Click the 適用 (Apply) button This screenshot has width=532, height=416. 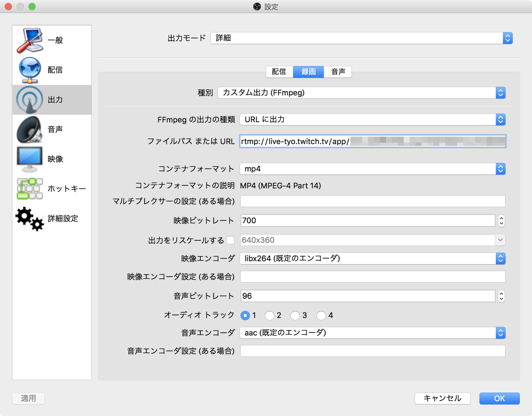click(x=28, y=399)
